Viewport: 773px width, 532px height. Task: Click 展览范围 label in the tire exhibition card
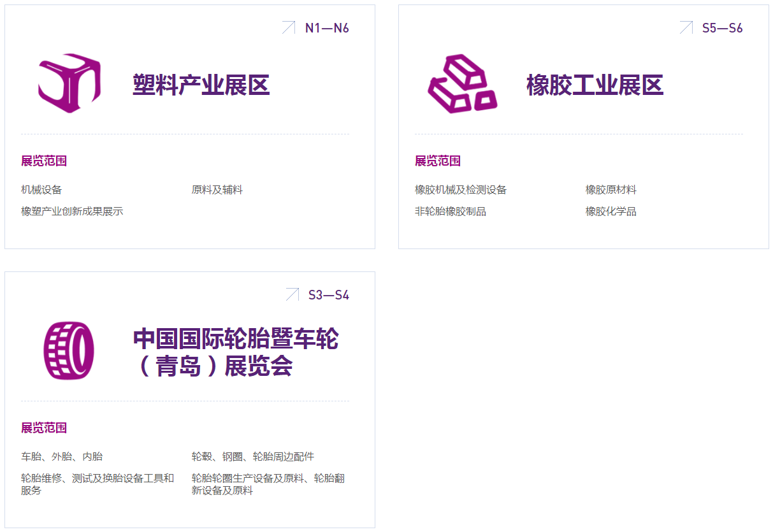pos(44,428)
